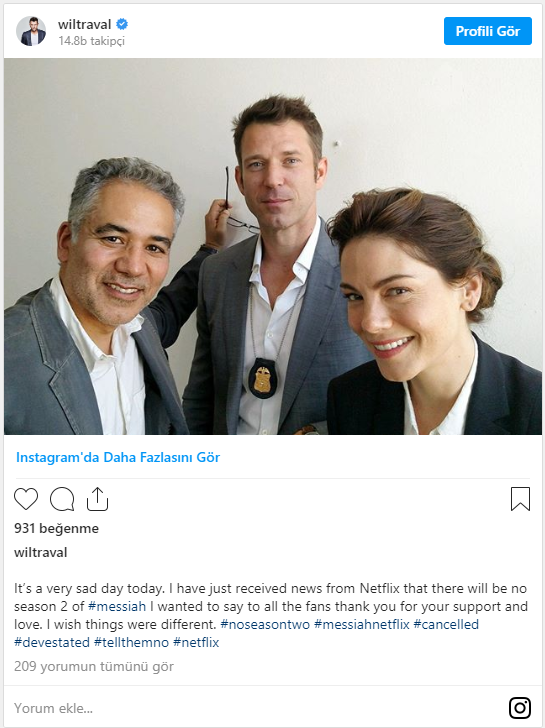
Task: View all 209 comments link
Action: point(94,667)
